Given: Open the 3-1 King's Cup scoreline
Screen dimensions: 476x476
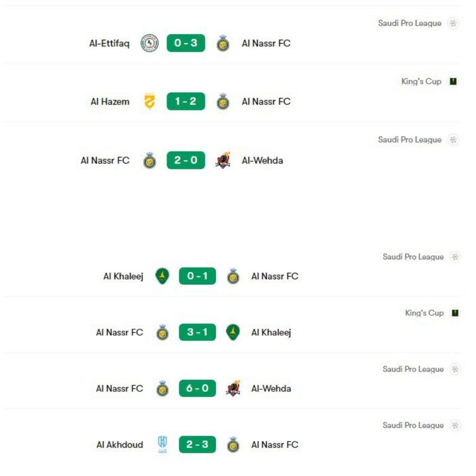Looking at the screenshot, I should (x=198, y=332).
